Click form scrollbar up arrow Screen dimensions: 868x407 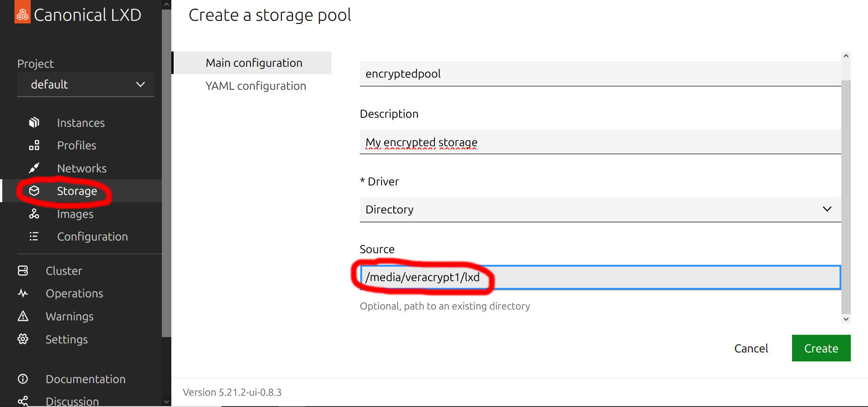coord(846,56)
